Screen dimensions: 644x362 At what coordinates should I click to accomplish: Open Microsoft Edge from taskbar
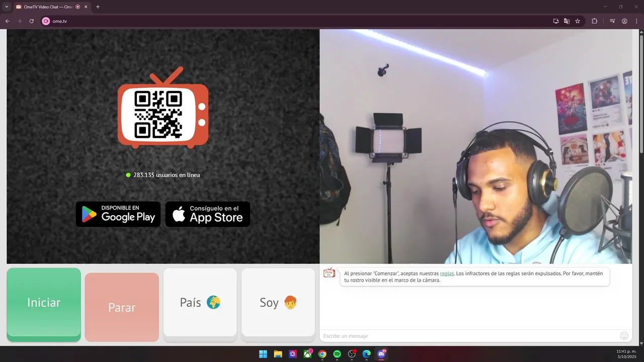[x=367, y=354]
